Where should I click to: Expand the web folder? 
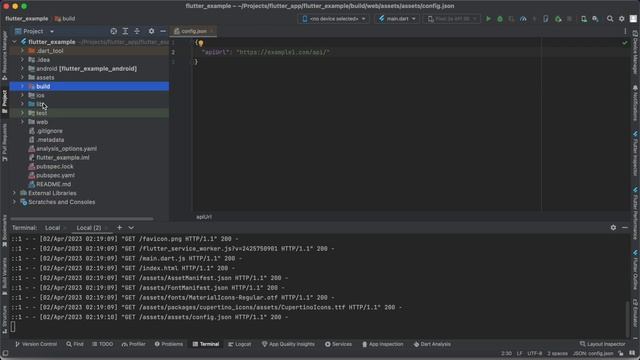(x=22, y=122)
